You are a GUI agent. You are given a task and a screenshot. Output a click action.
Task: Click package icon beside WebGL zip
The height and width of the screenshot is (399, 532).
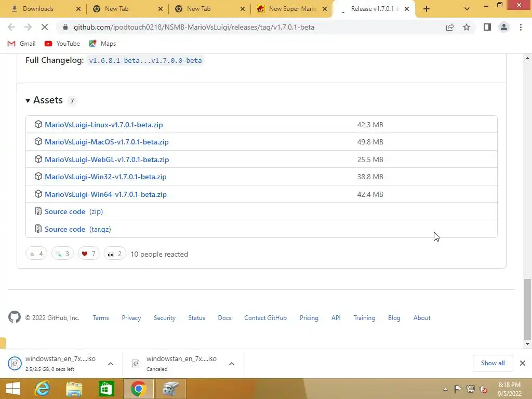(x=38, y=159)
